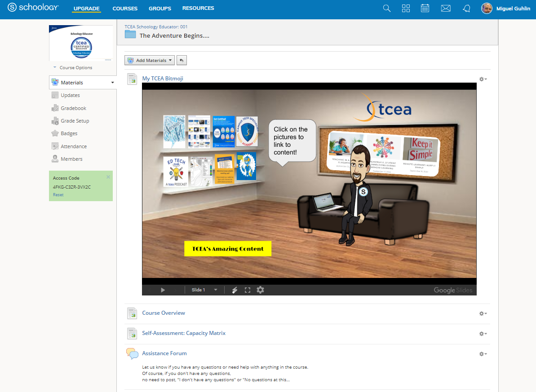The image size is (536, 392).
Task: Open the RESOURCES menu
Action: point(198,8)
